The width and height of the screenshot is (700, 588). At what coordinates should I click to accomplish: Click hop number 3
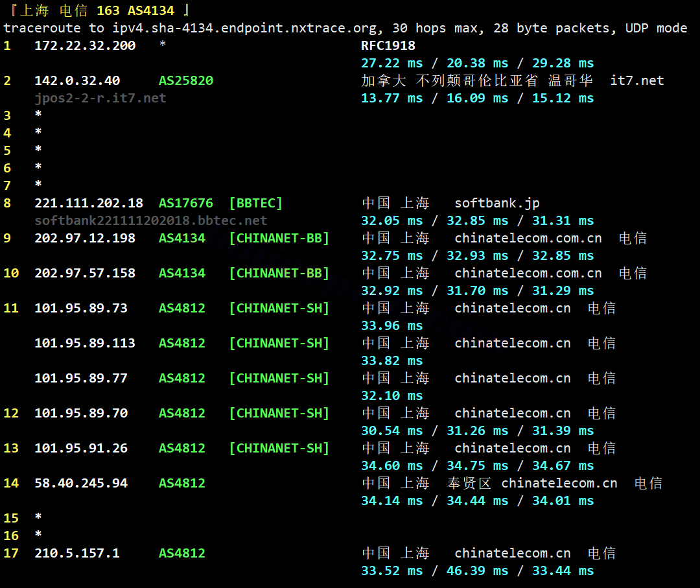(7, 115)
